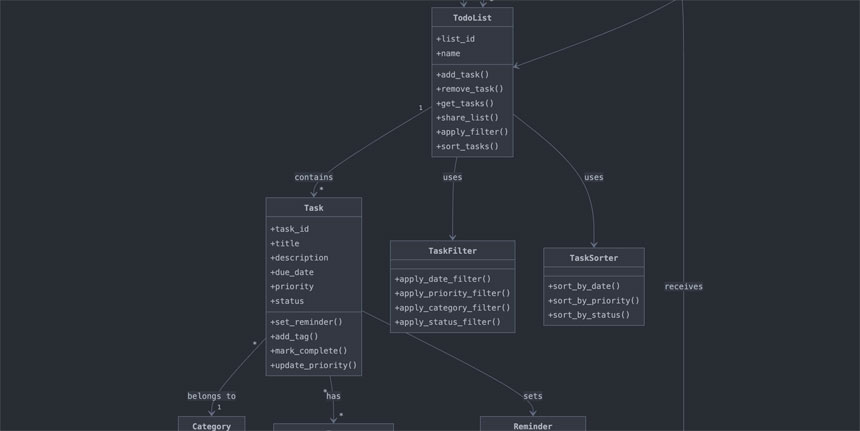Select the +apply_category_filter() method
Screen dimensions: 860x431
[452, 308]
